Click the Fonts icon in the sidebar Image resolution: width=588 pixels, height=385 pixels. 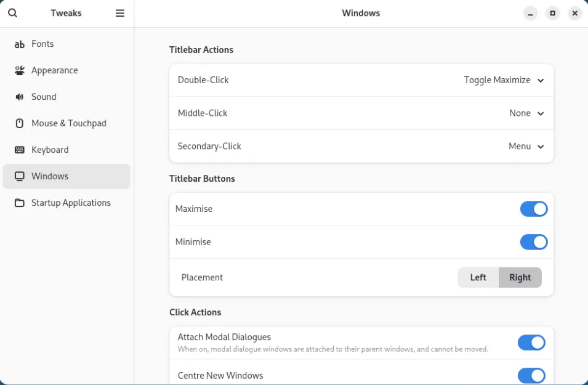(x=20, y=44)
